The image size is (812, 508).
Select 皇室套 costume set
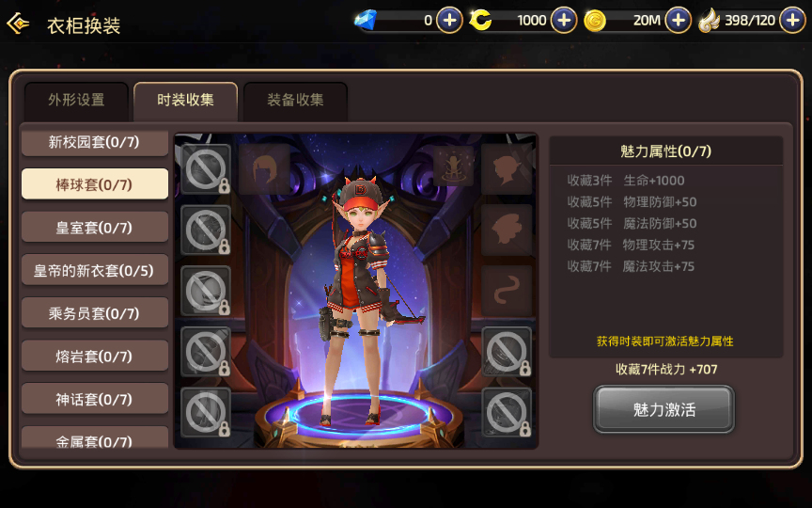[95, 227]
